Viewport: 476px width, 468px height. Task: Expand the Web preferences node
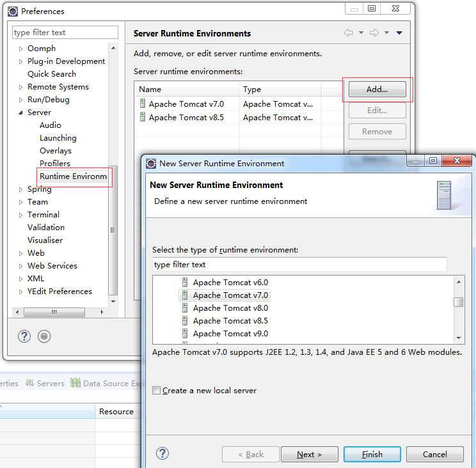click(20, 253)
